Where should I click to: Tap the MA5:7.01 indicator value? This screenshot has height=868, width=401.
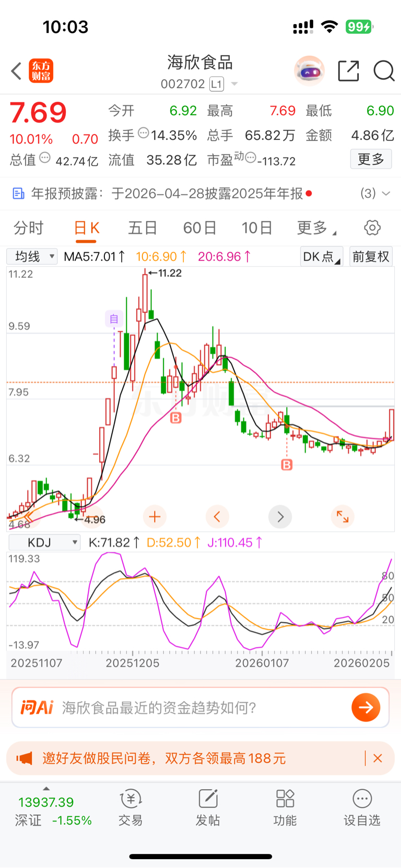(x=94, y=256)
